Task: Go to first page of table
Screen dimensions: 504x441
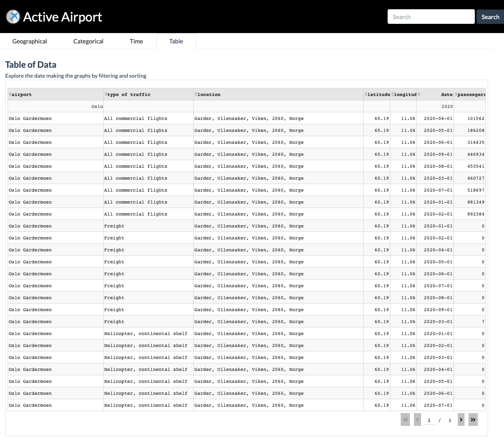Action: (405, 419)
